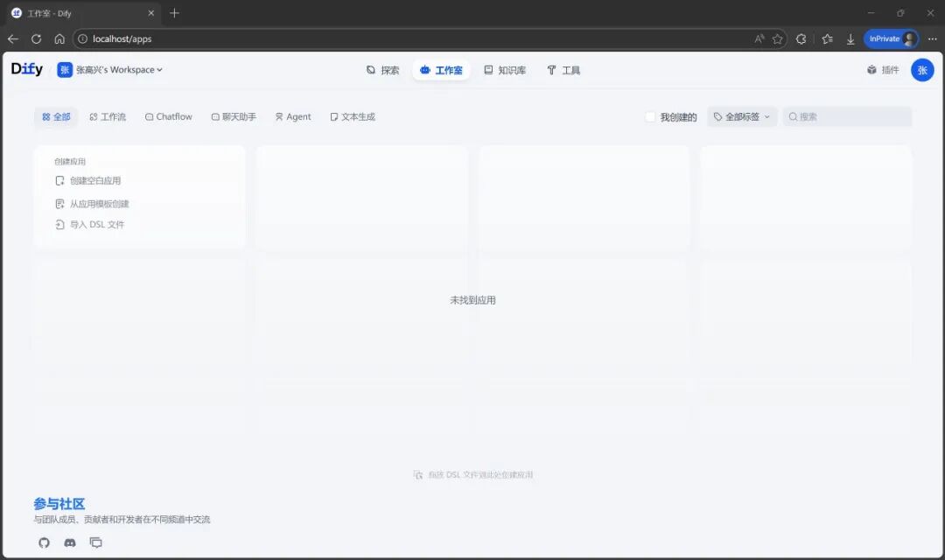Image resolution: width=945 pixels, height=560 pixels.
Task: Click 从应用模板创建
Action: click(92, 204)
